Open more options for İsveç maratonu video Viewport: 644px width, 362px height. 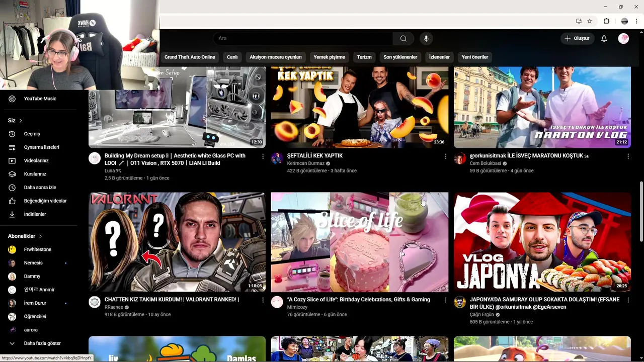click(628, 156)
